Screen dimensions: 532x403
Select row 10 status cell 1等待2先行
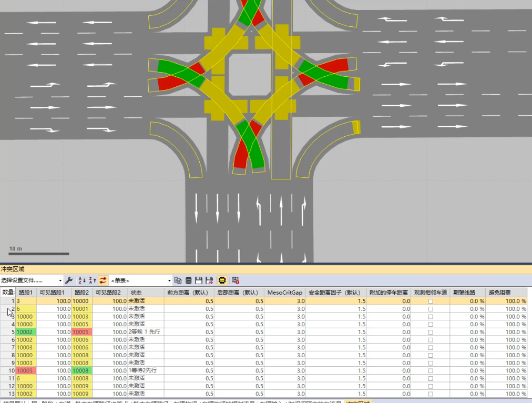point(146,371)
